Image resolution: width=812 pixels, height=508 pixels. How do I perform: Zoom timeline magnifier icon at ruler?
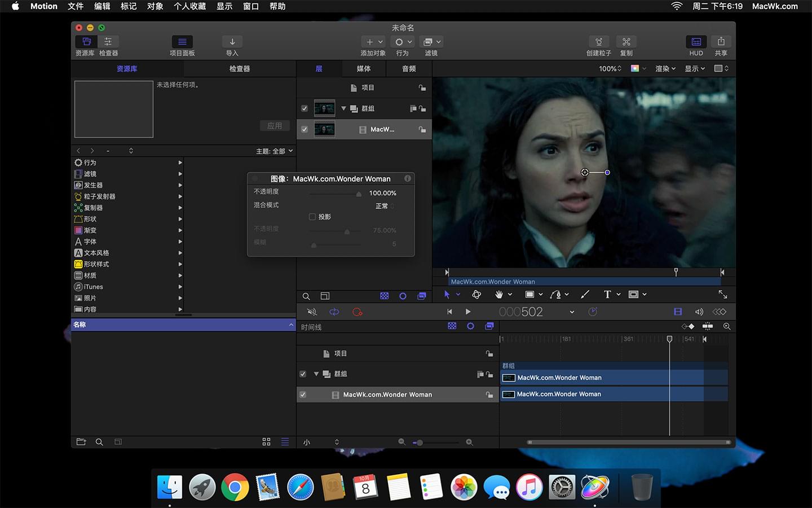pyautogui.click(x=727, y=326)
